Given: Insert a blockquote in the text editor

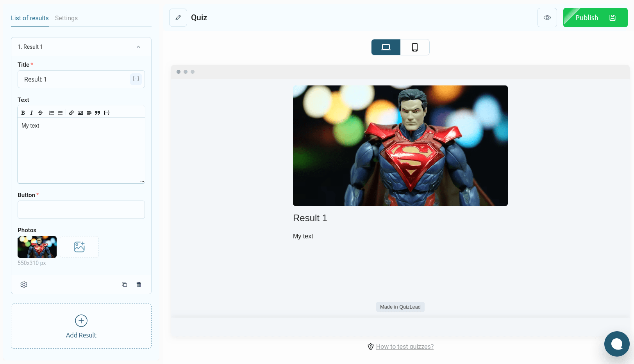Looking at the screenshot, I should click(x=98, y=113).
